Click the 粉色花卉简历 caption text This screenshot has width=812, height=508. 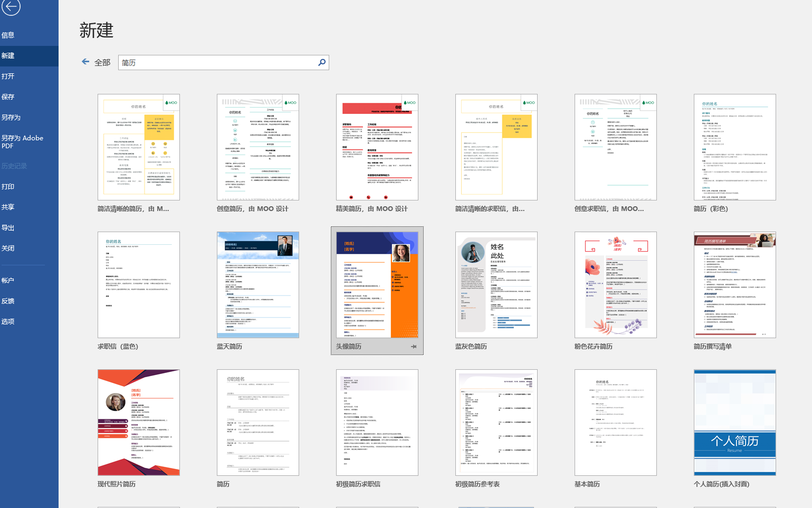coord(594,347)
